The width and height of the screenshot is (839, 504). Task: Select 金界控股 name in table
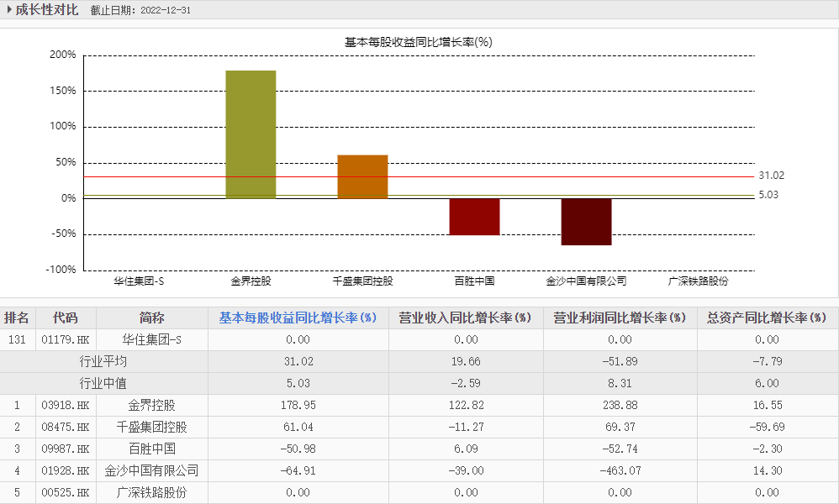151,406
